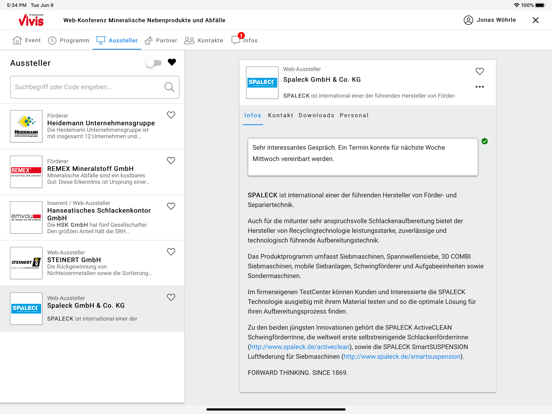Open the spaleck.de/smartsuspension link
Screen dimensions: 552x414
[x=402, y=357]
